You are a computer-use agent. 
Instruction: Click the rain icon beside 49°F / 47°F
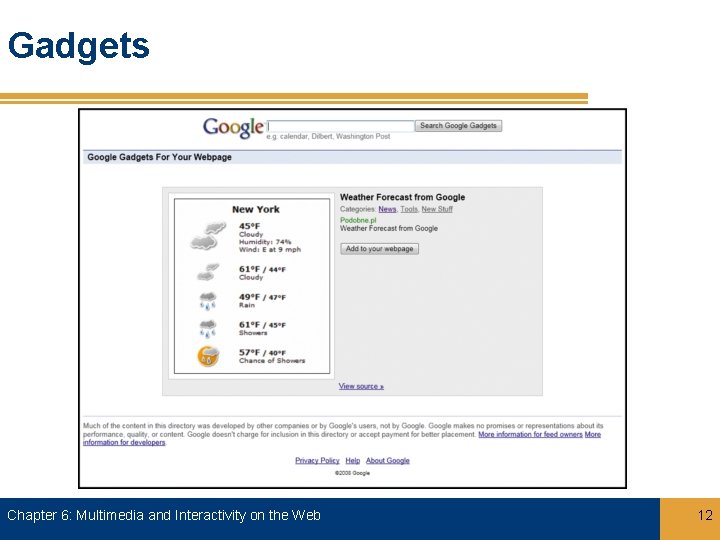(208, 300)
